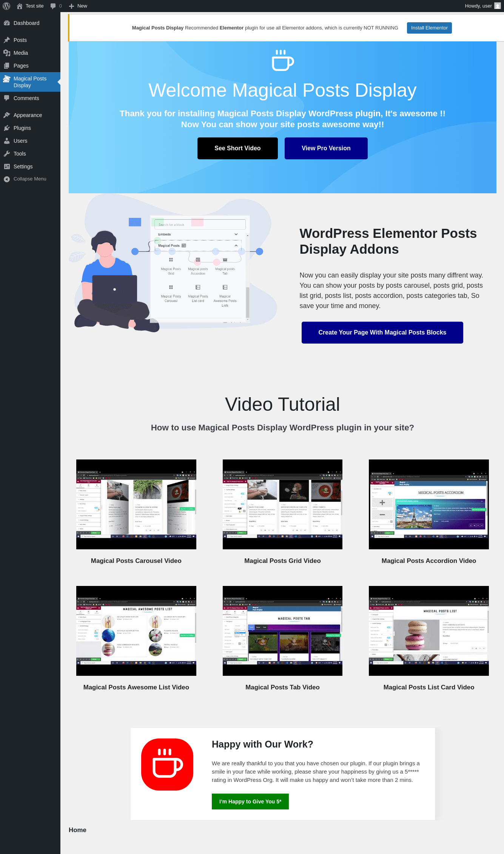Viewport: 504px width, 854px height.
Task: Click View Pro Version button
Action: click(x=326, y=148)
